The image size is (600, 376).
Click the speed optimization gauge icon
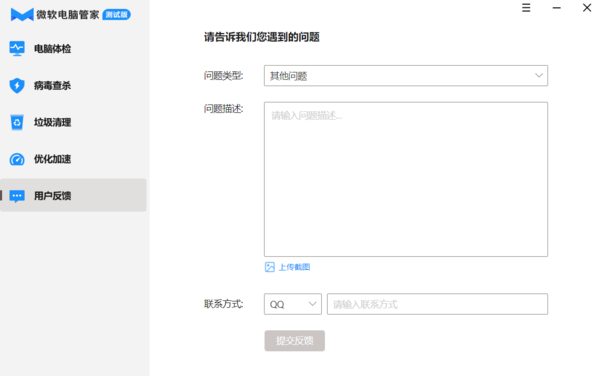click(x=17, y=159)
